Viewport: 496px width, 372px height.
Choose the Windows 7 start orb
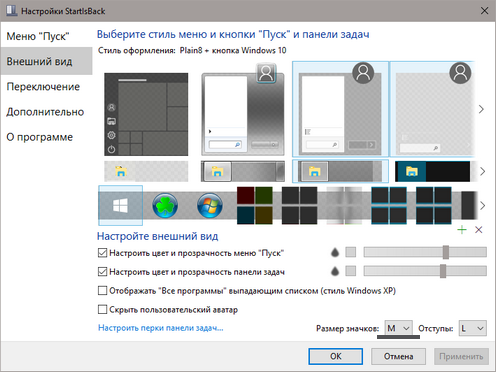(x=210, y=206)
